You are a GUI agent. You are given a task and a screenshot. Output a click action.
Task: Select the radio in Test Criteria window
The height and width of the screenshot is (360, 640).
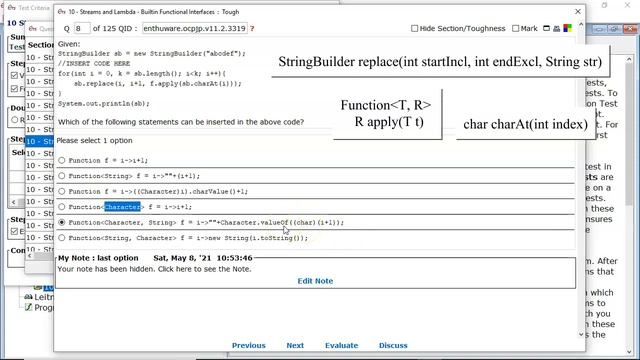15,120
